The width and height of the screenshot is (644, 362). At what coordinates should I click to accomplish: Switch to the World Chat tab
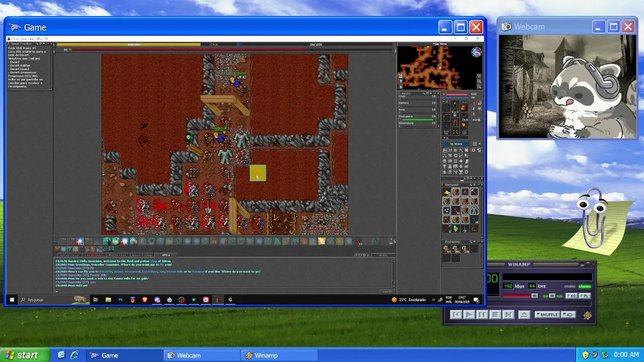click(117, 255)
